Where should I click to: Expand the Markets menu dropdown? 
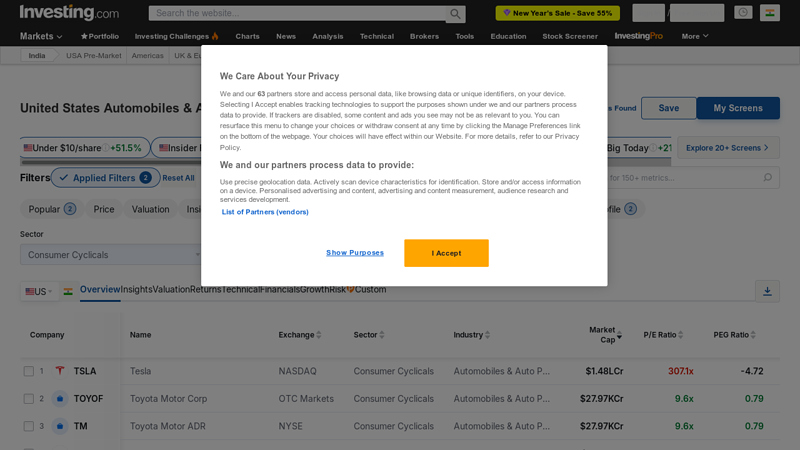[41, 36]
